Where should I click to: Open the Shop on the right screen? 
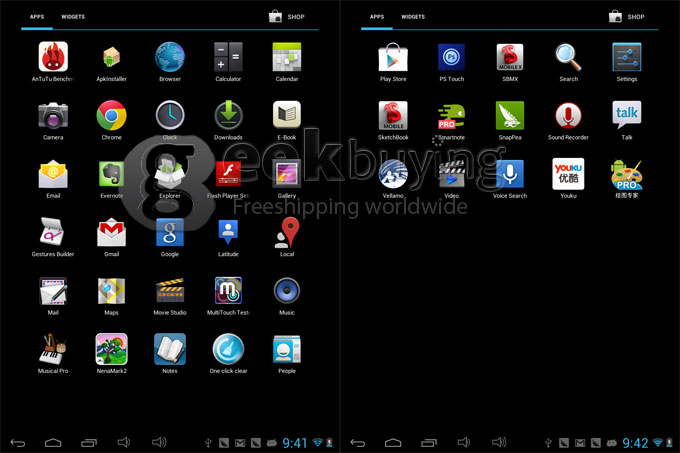tap(627, 17)
